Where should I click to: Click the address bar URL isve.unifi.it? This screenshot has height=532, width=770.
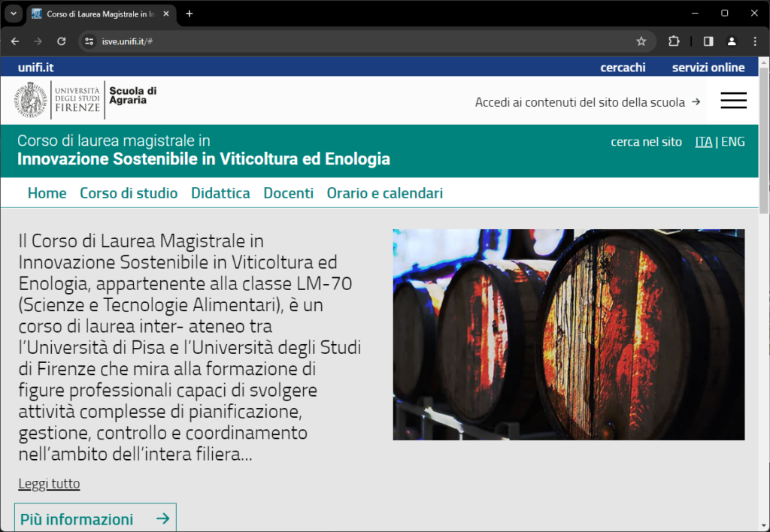pyautogui.click(x=127, y=42)
